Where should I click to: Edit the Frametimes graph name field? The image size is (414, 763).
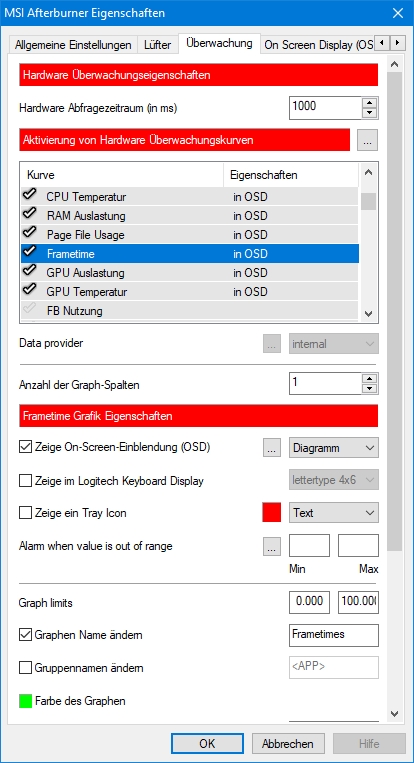334,635
